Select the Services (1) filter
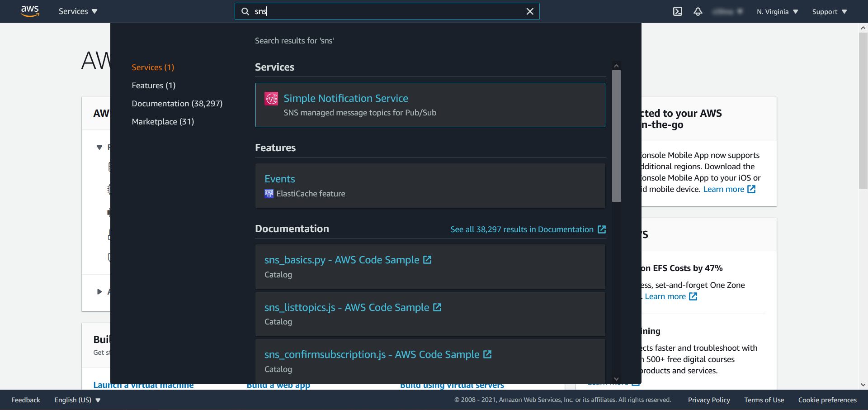Viewport: 868px width, 410px height. click(x=153, y=67)
